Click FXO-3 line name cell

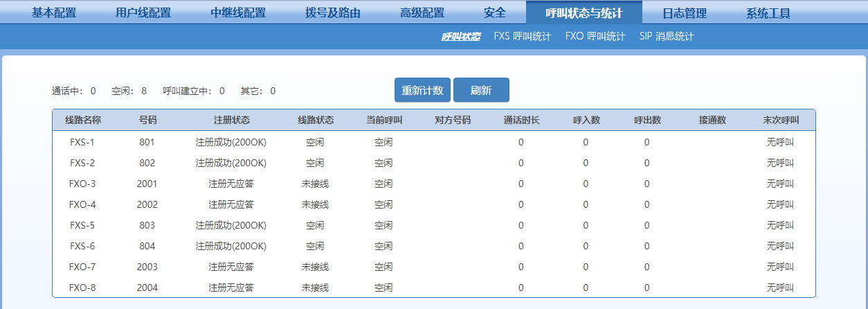pyautogui.click(x=82, y=184)
